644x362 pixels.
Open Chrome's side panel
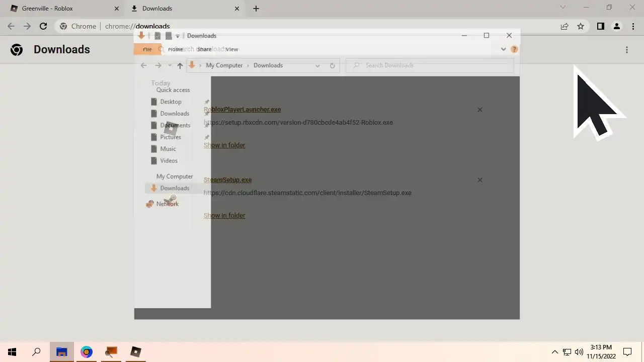tap(600, 26)
